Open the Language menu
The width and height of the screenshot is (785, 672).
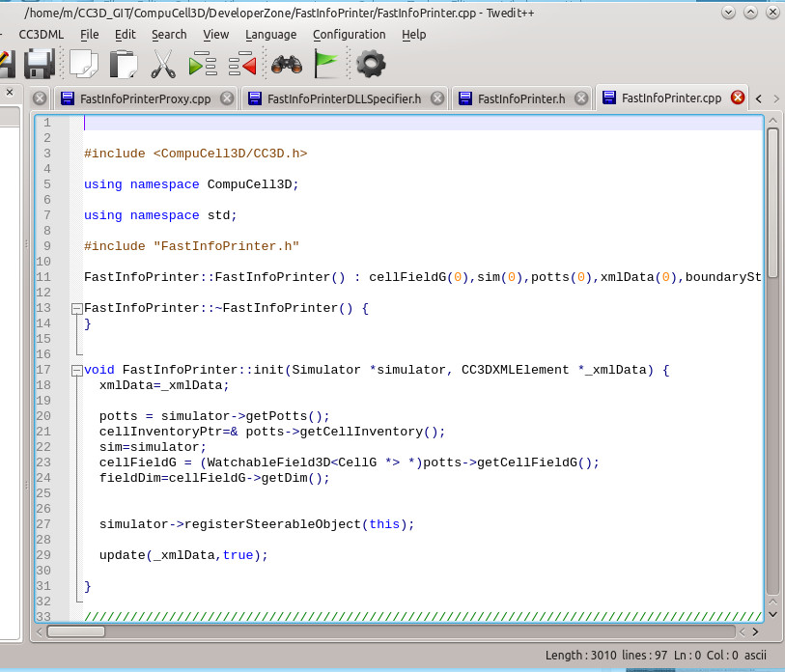(x=270, y=34)
